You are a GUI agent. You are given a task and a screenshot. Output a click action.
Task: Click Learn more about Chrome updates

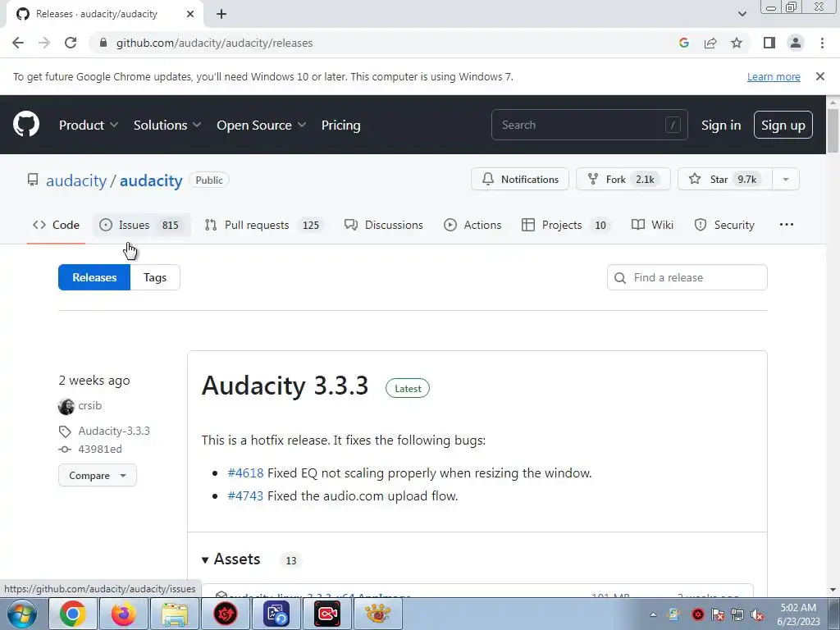774,76
